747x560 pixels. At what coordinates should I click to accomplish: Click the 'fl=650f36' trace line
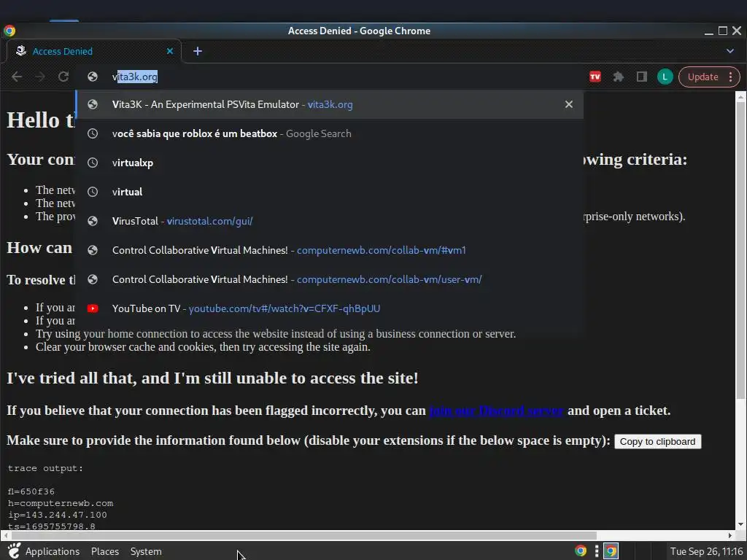(31, 491)
